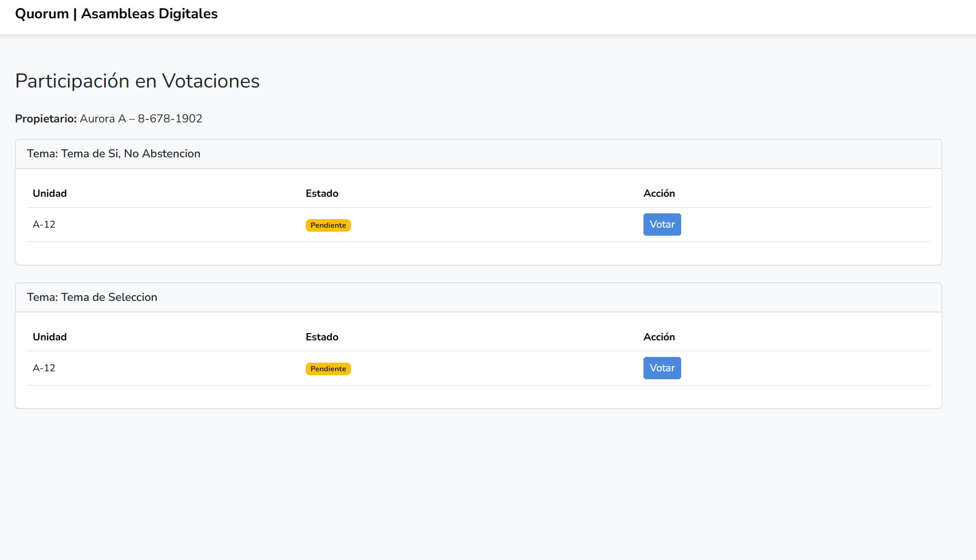Click Unidad column header in Seleccion table
The width and height of the screenshot is (976, 560).
[50, 337]
